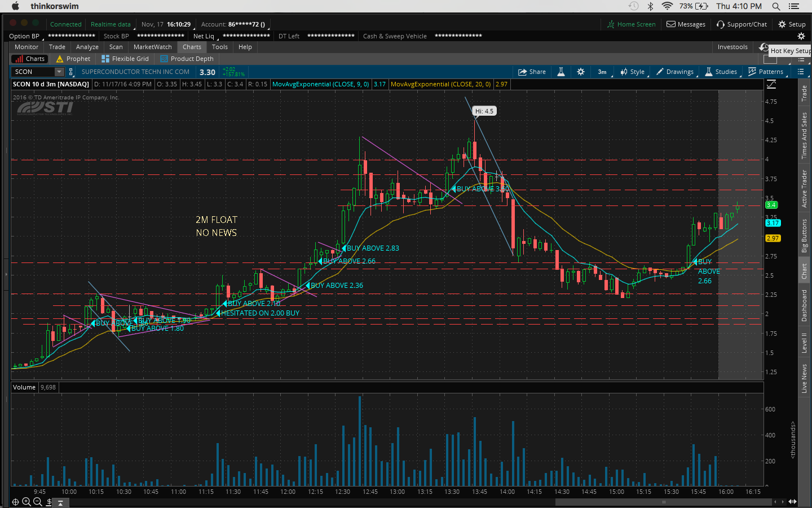Image resolution: width=812 pixels, height=508 pixels.
Task: Open the Help tab
Action: point(245,47)
